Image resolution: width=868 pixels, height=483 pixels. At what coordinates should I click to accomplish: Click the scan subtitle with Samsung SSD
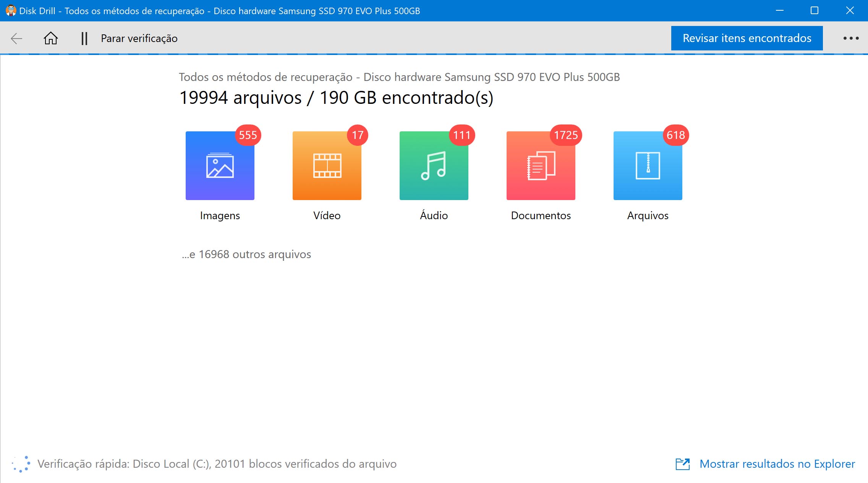tap(399, 77)
